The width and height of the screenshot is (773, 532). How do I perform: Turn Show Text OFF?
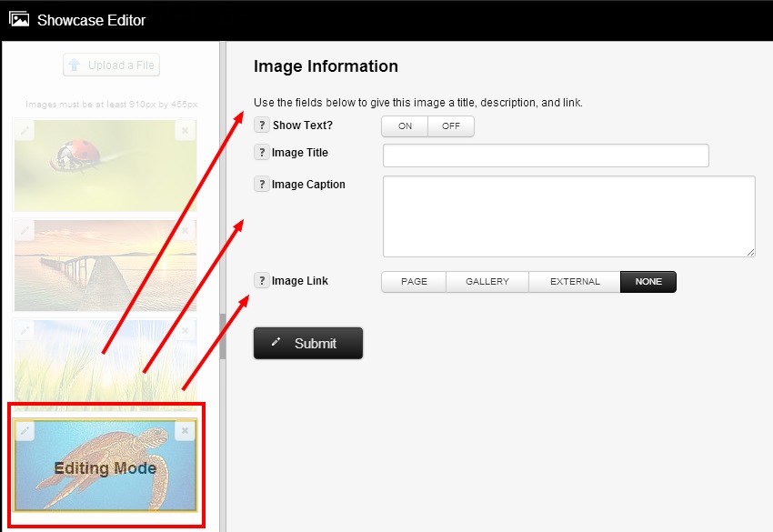[x=451, y=126]
